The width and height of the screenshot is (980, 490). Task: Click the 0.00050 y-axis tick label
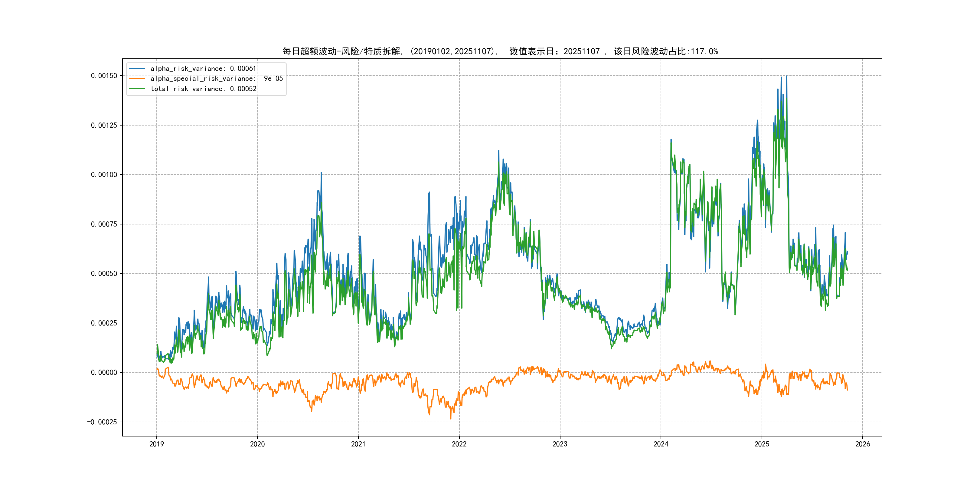pyautogui.click(x=104, y=273)
